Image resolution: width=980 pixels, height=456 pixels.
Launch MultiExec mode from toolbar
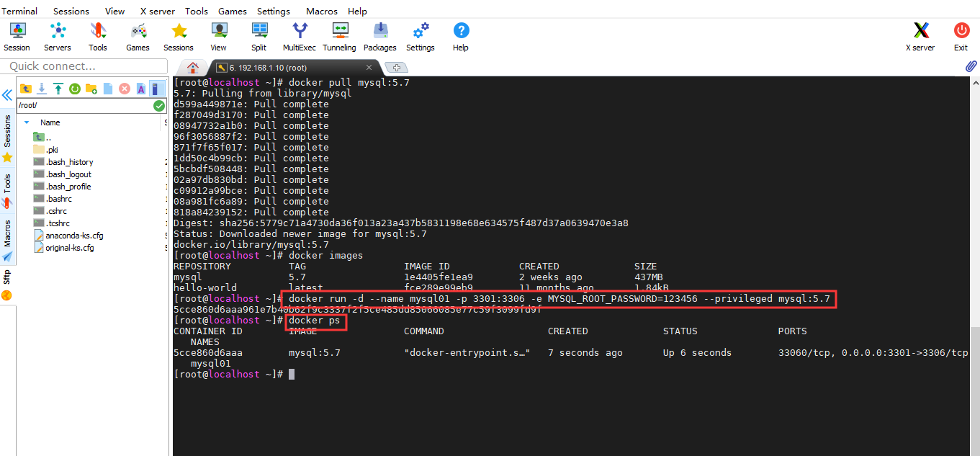coord(300,37)
